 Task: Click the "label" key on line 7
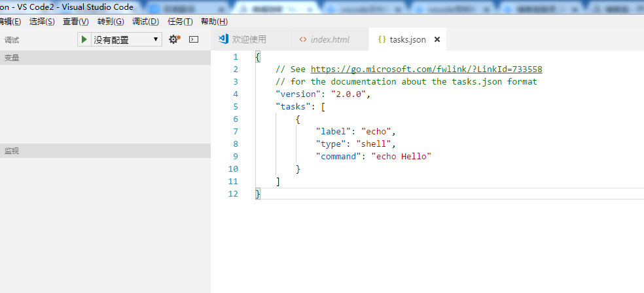point(333,132)
